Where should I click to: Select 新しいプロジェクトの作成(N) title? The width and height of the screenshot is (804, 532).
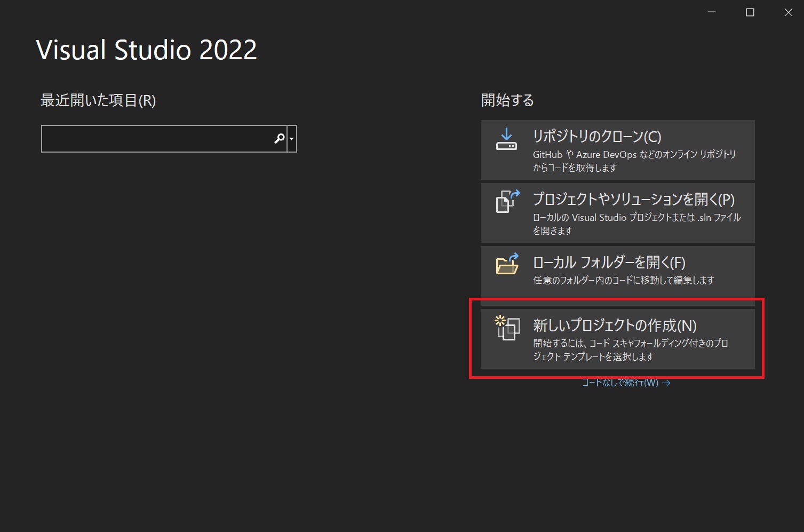(615, 325)
